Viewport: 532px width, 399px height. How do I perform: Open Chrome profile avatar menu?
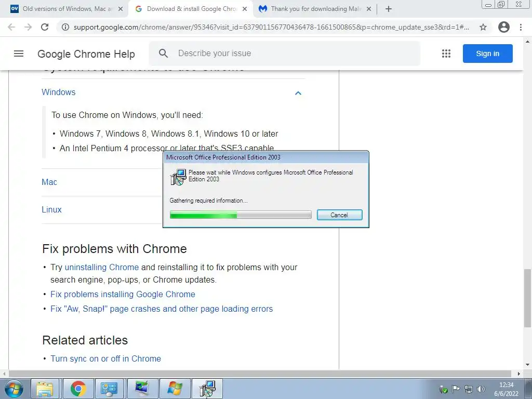(504, 27)
